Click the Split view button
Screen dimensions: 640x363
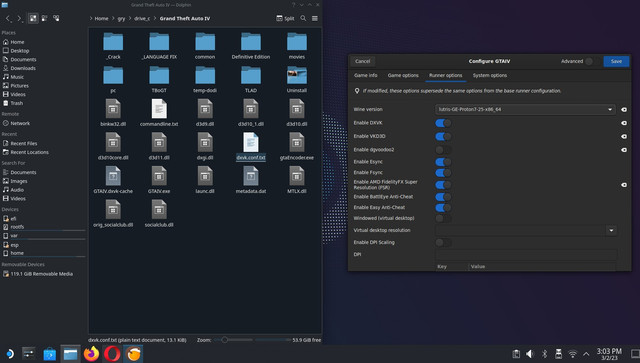click(x=285, y=18)
